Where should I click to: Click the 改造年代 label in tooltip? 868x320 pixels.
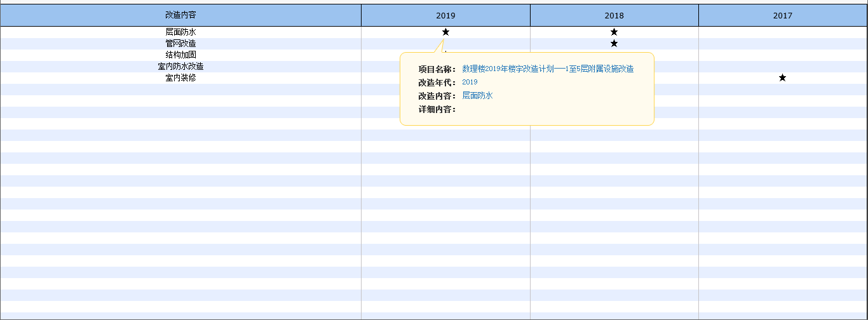pos(437,82)
